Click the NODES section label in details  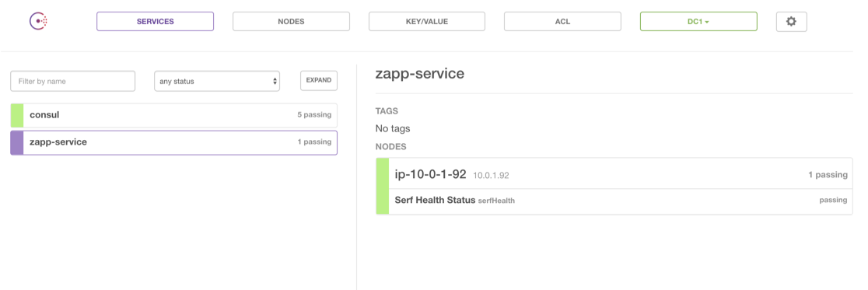click(390, 147)
